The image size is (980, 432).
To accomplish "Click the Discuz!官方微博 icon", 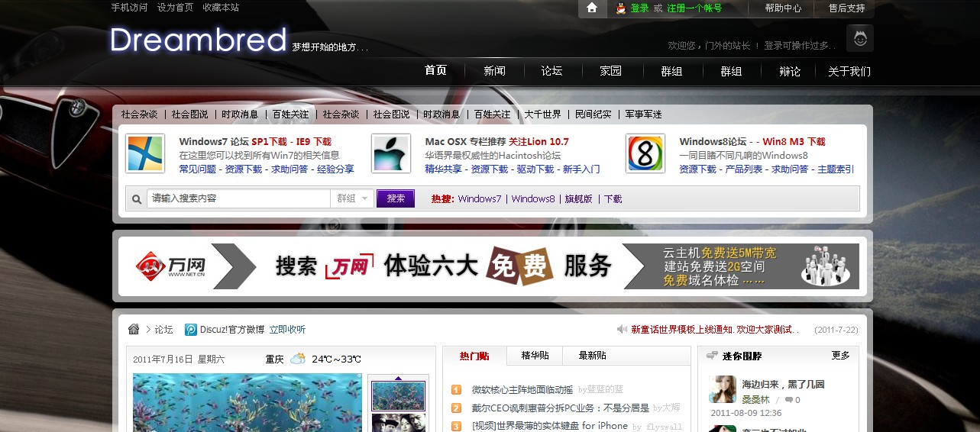I will (x=191, y=330).
